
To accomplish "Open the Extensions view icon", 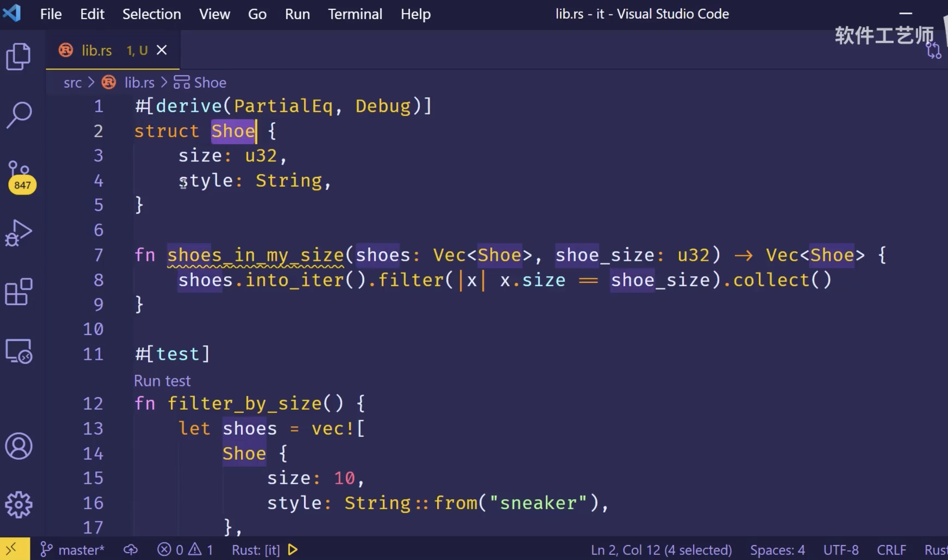I will click(x=19, y=292).
